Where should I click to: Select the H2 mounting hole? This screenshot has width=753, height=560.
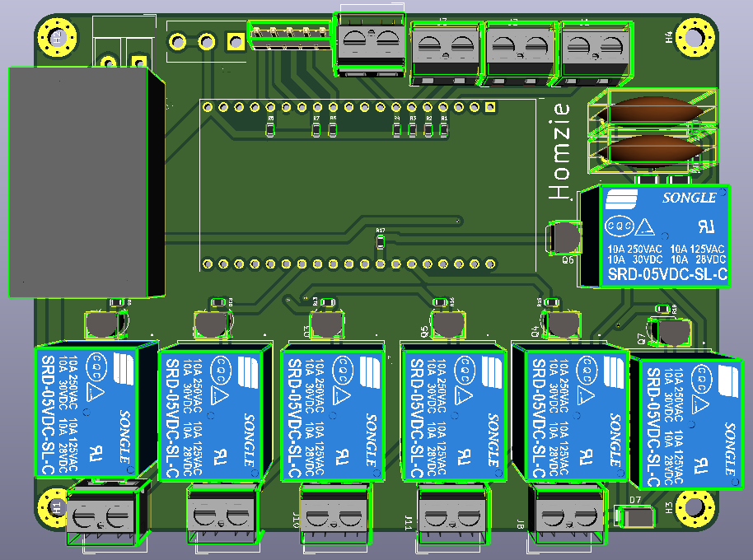(57, 37)
